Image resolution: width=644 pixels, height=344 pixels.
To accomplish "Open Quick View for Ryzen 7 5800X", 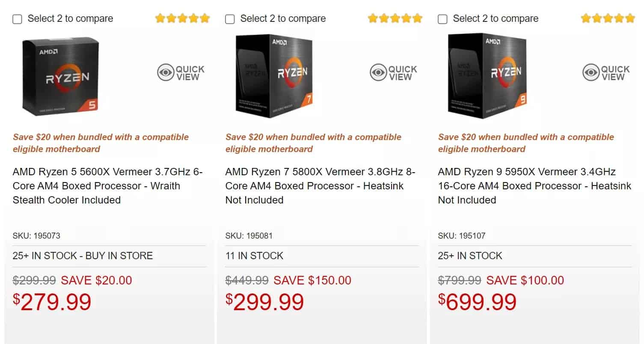I will pos(394,73).
